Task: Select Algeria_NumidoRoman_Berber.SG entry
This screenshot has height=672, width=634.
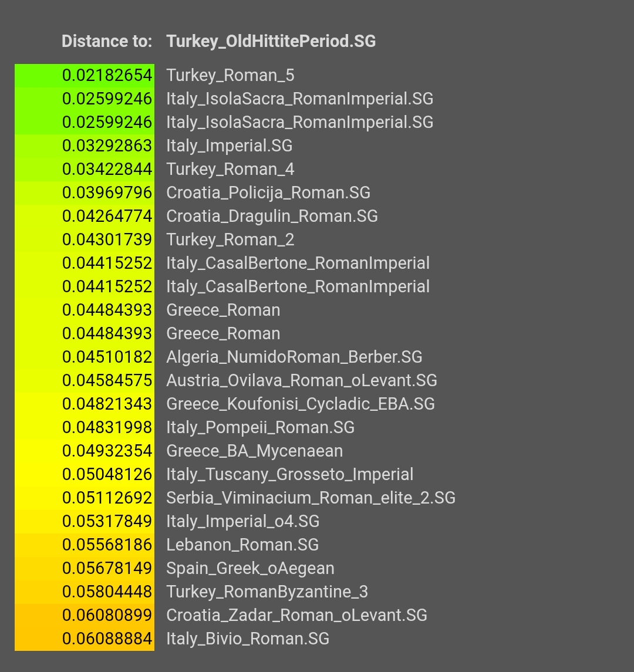Action: tap(294, 357)
